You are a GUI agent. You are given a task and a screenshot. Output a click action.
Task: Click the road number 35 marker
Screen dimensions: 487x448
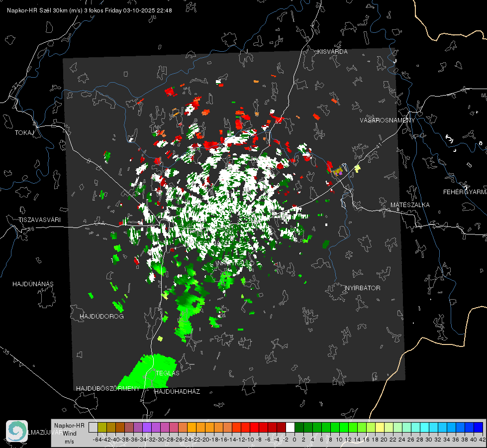coord(7,351)
